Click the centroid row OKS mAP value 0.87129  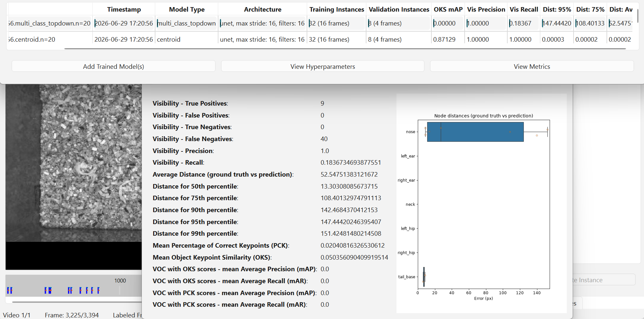click(x=444, y=39)
